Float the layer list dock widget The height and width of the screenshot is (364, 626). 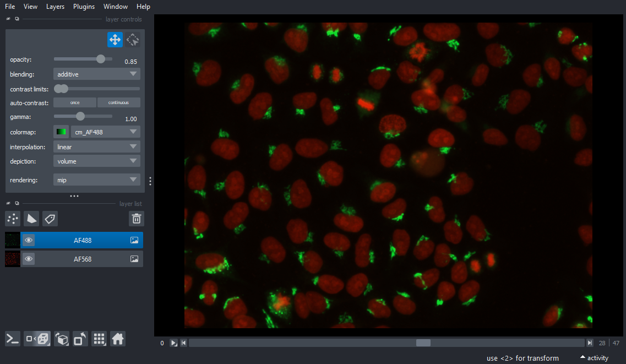(x=17, y=203)
